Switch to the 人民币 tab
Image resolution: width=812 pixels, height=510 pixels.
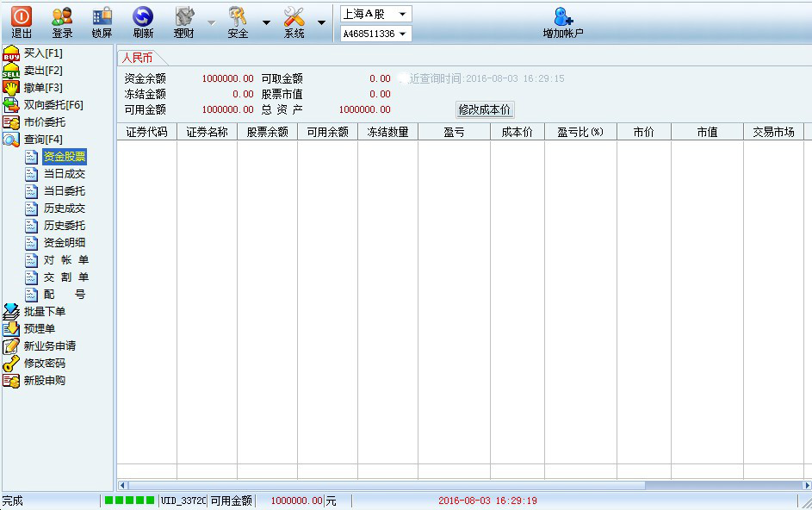point(138,58)
